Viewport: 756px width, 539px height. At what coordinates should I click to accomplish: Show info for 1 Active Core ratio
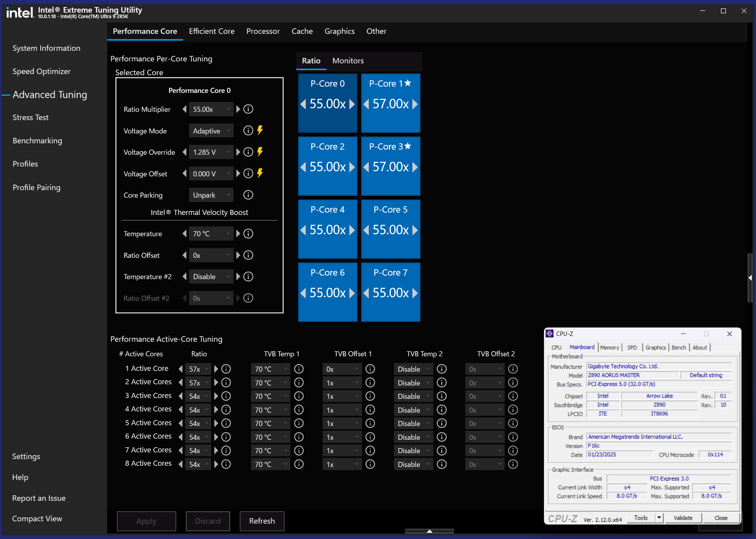226,369
